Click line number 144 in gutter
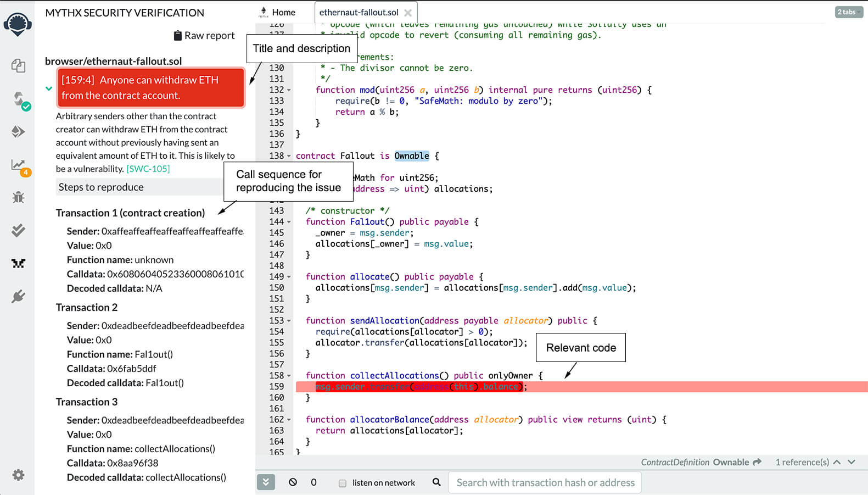Screen dimensions: 868x495 277,222
